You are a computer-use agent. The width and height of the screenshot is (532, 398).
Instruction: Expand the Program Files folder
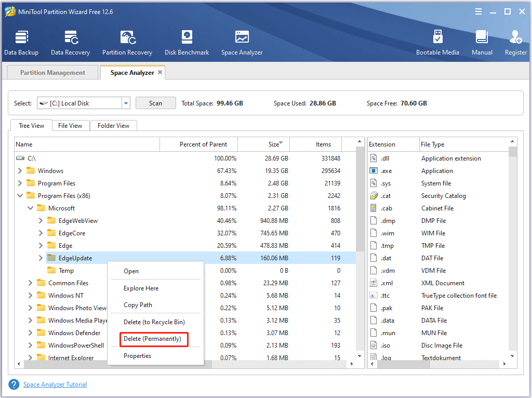click(x=20, y=183)
